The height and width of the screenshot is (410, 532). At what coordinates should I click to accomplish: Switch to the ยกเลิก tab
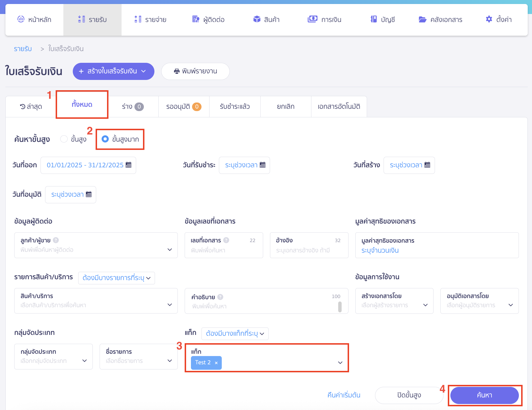coord(285,106)
